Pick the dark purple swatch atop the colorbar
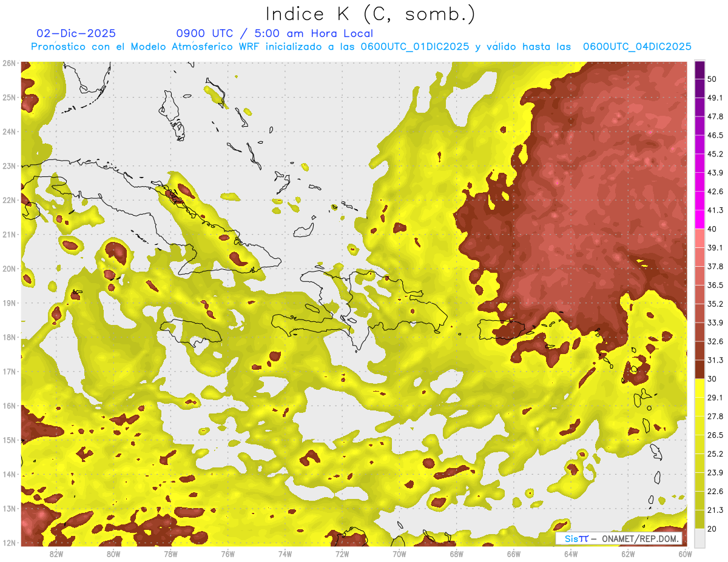This screenshot has height=562, width=728. coord(699,70)
